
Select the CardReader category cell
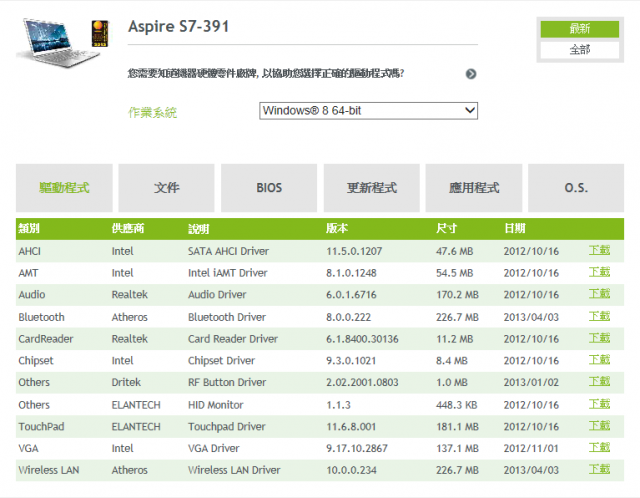(46, 338)
